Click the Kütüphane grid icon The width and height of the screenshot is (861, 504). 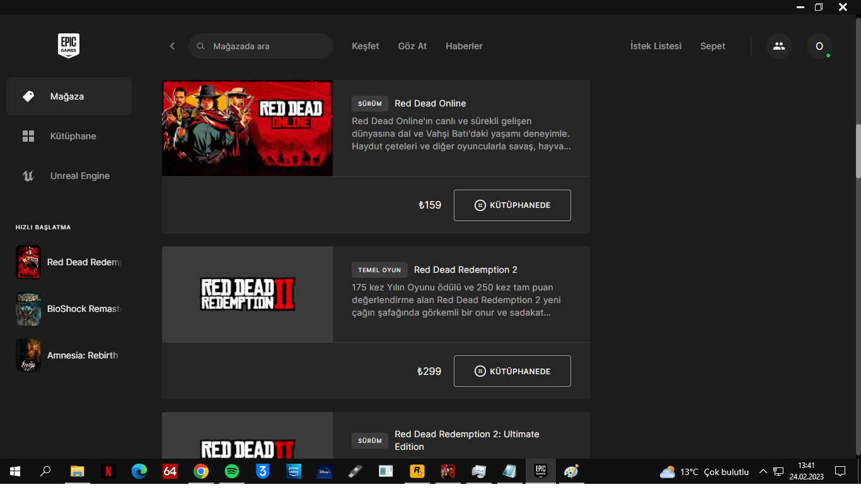[x=28, y=136]
